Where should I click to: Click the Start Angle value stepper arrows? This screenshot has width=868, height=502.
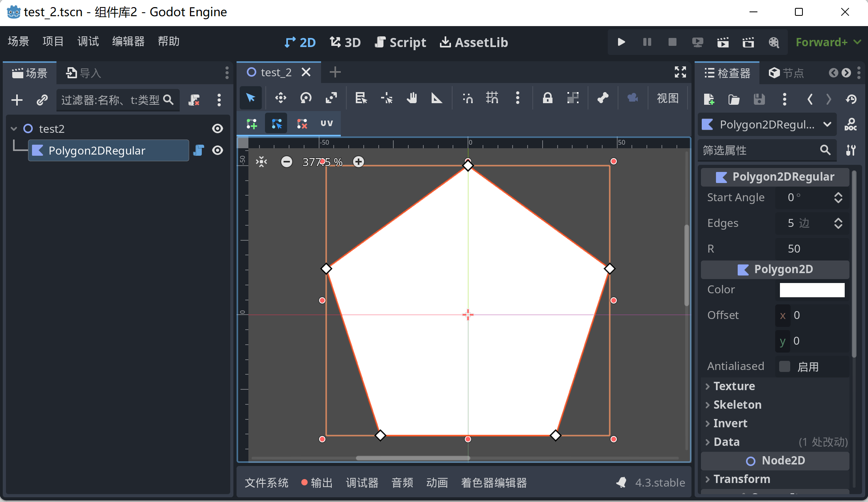tap(838, 197)
